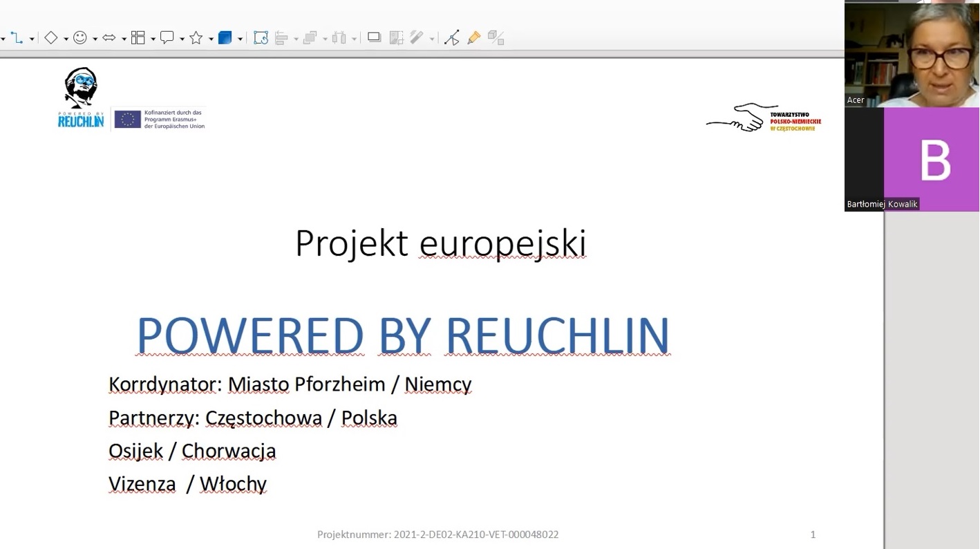This screenshot has width=980, height=549.
Task: Click the Powered by Reuchlin logo
Action: point(81,97)
